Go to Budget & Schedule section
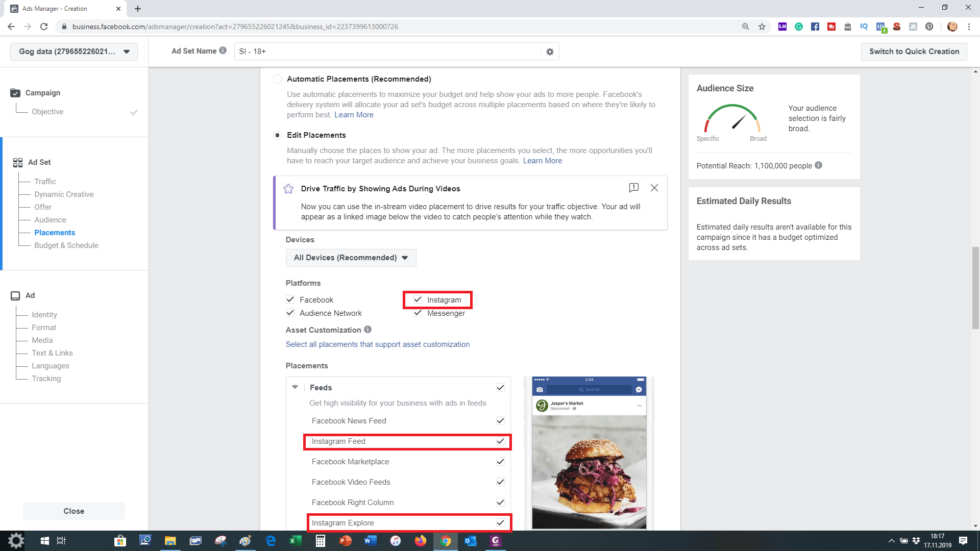 [x=66, y=245]
